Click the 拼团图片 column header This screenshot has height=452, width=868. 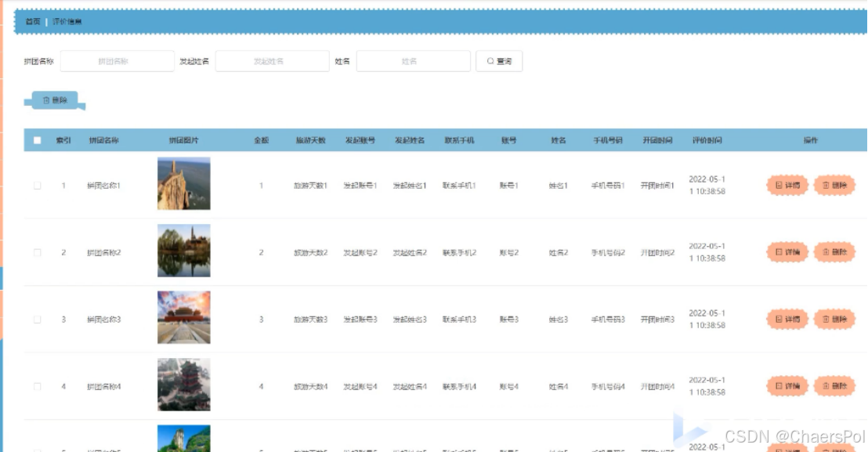[x=183, y=140]
